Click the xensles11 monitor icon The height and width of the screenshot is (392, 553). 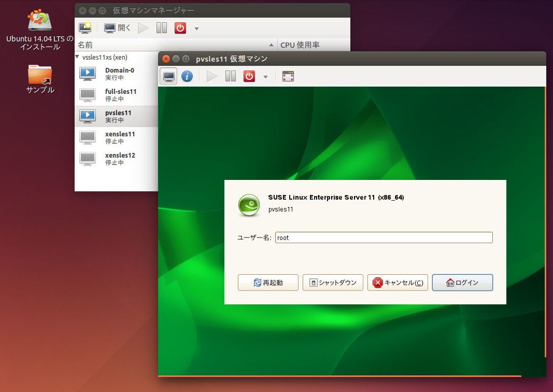pyautogui.click(x=88, y=137)
